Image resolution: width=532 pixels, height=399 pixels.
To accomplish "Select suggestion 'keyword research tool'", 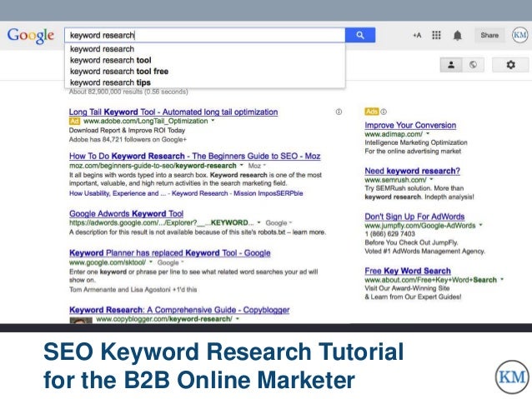I will pos(204,60).
